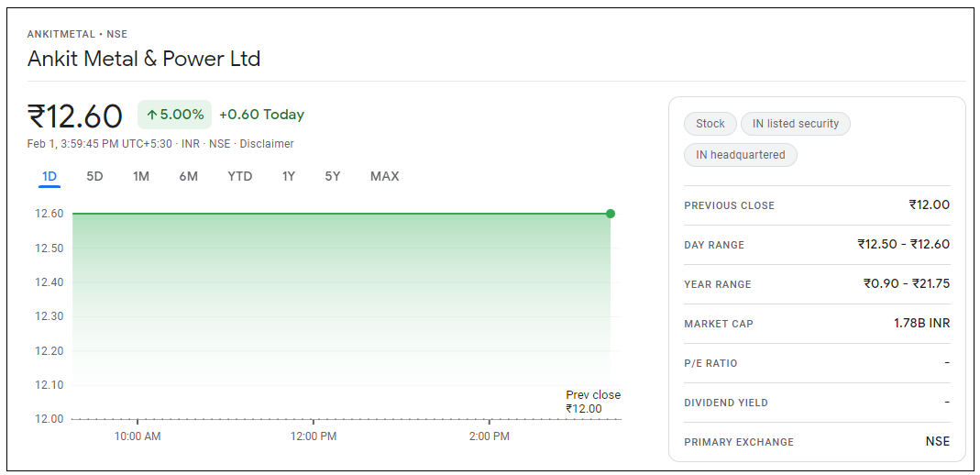Select the IN headquartered chip
This screenshot has height=475, width=980.
[740, 155]
